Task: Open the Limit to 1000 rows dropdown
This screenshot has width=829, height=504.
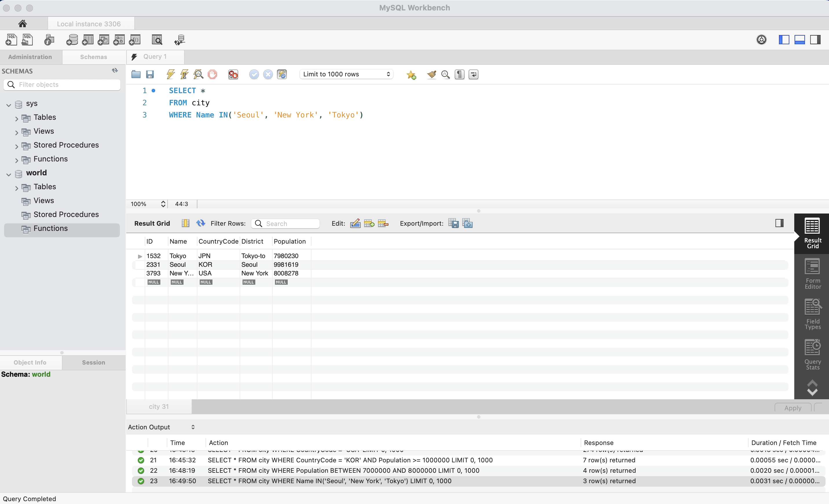Action: click(x=346, y=74)
